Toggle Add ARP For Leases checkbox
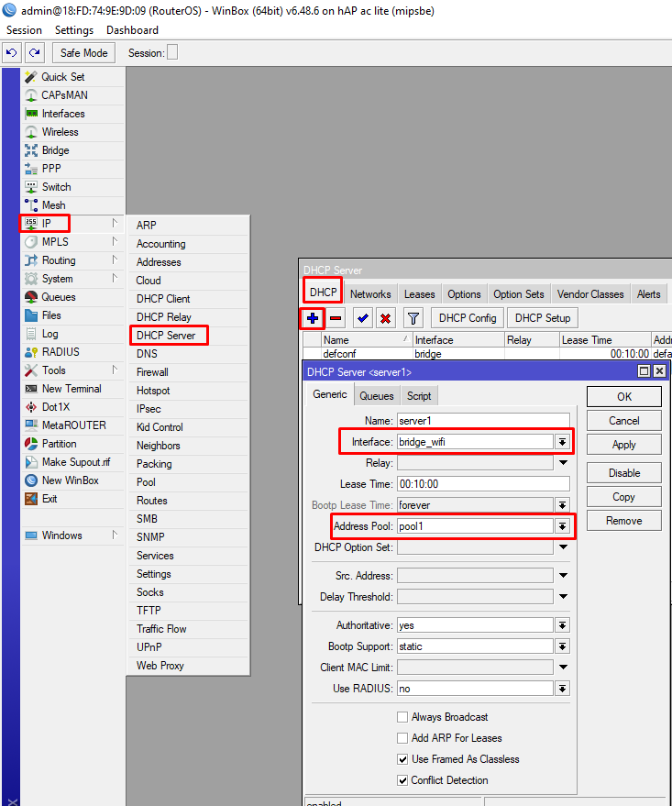 click(402, 738)
